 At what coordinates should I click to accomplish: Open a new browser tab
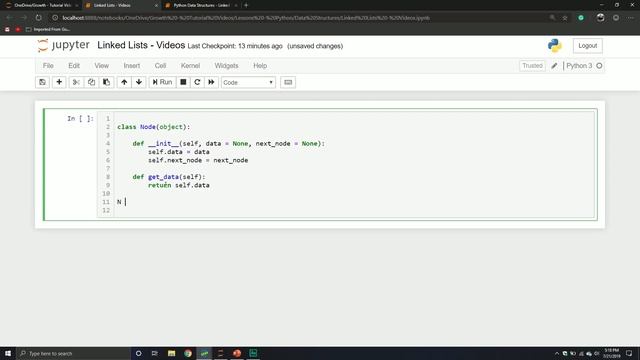246,5
